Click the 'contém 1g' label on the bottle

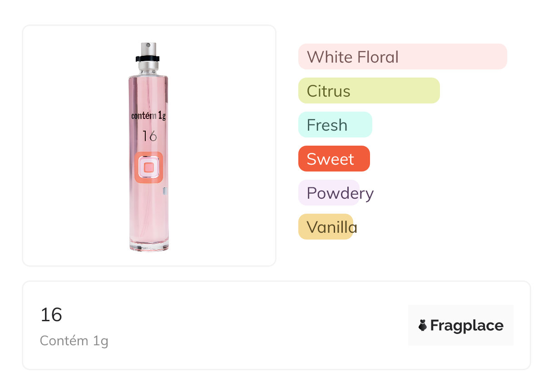point(148,116)
